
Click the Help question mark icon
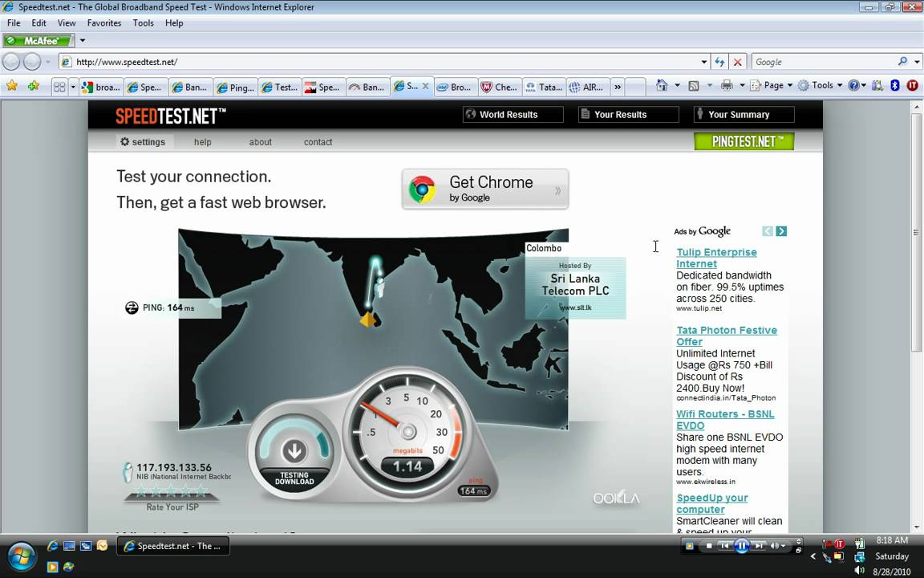pyautogui.click(x=853, y=86)
